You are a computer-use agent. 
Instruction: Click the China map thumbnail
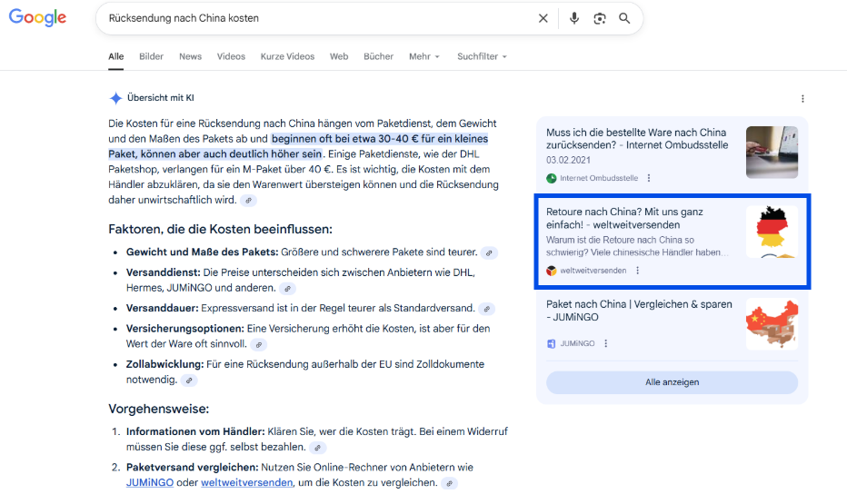click(x=772, y=324)
